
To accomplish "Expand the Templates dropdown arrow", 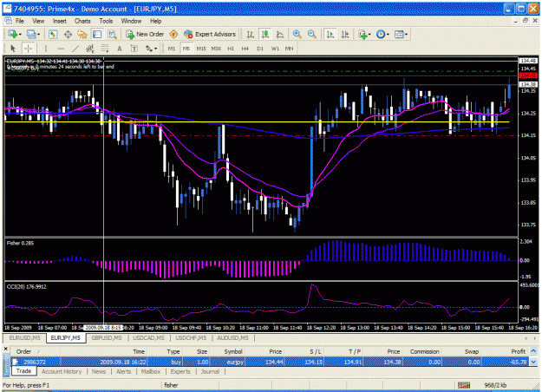I will coord(406,34).
